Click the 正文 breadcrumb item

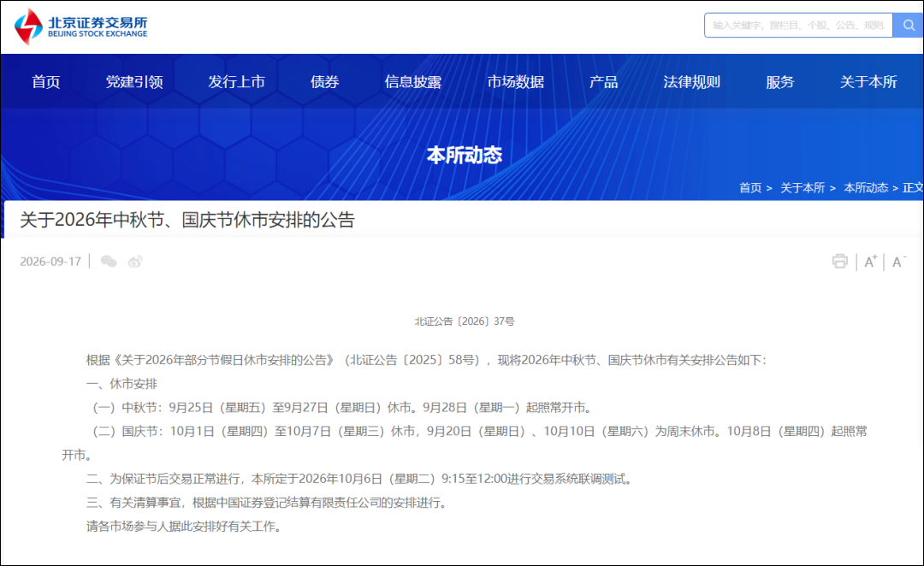pyautogui.click(x=913, y=188)
